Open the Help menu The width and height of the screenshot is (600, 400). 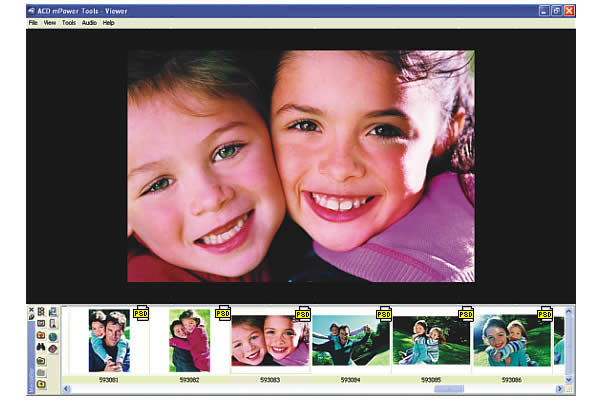109,23
